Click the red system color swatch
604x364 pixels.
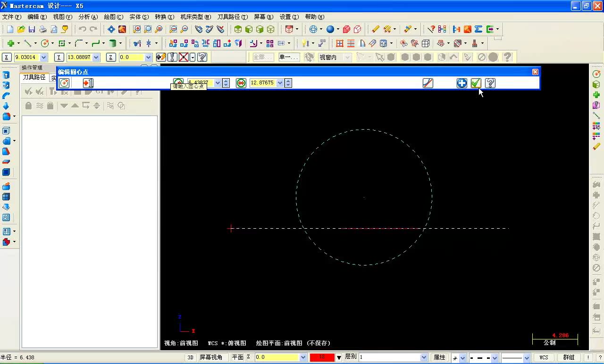click(x=322, y=357)
